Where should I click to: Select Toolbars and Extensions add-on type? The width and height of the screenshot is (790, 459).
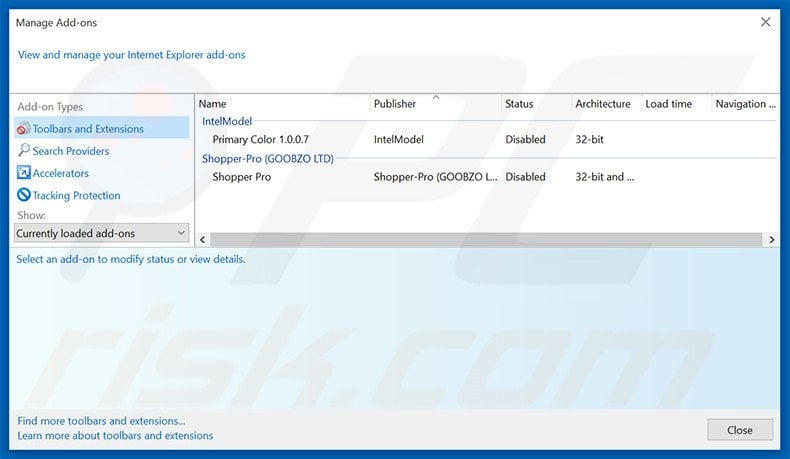102,128
